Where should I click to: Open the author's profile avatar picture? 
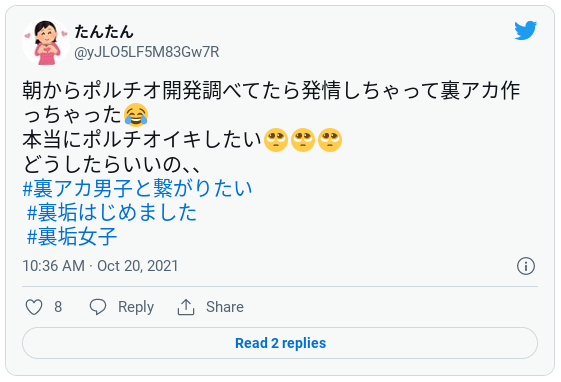click(45, 42)
